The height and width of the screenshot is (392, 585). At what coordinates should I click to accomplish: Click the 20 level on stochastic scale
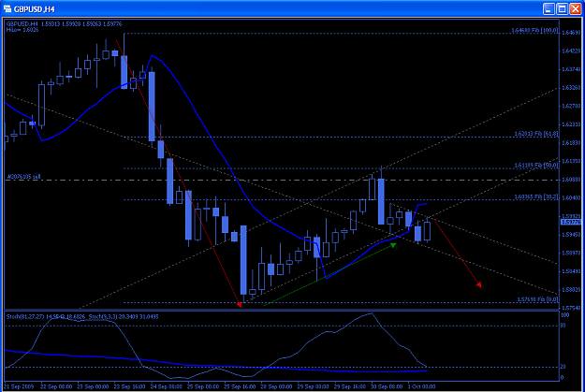563,367
